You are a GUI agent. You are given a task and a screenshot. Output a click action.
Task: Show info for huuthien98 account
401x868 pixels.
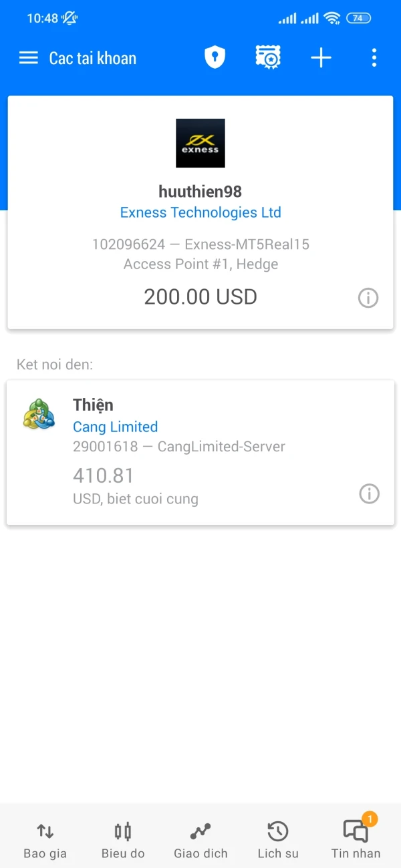coord(368,298)
